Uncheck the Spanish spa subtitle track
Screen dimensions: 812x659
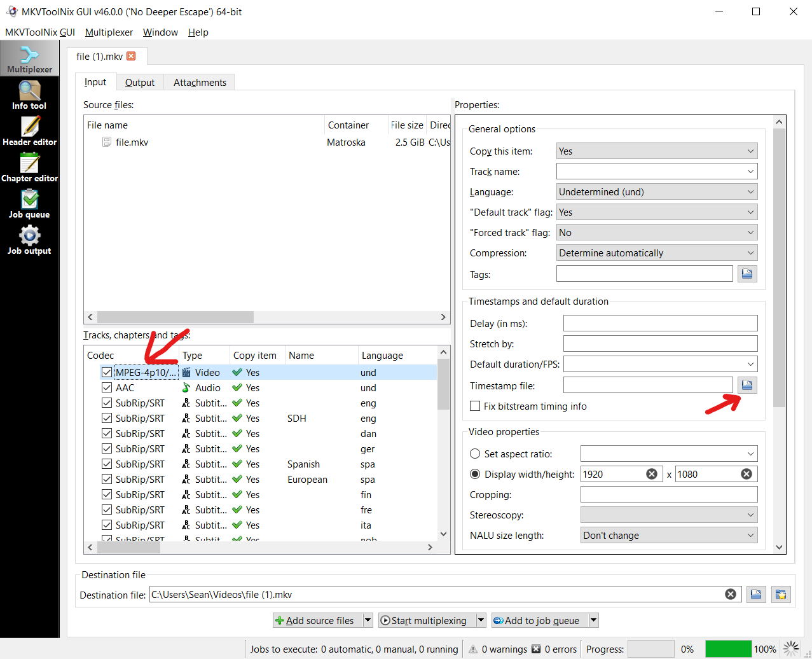click(x=107, y=464)
